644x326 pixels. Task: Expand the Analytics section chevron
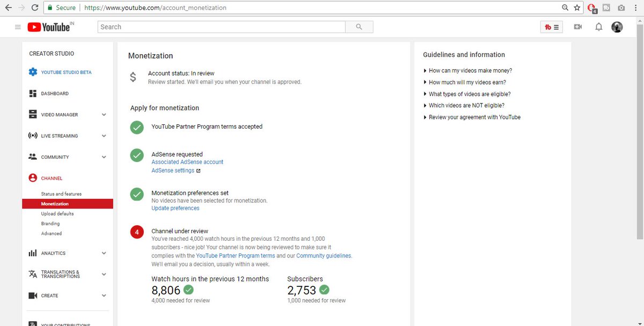[104, 253]
